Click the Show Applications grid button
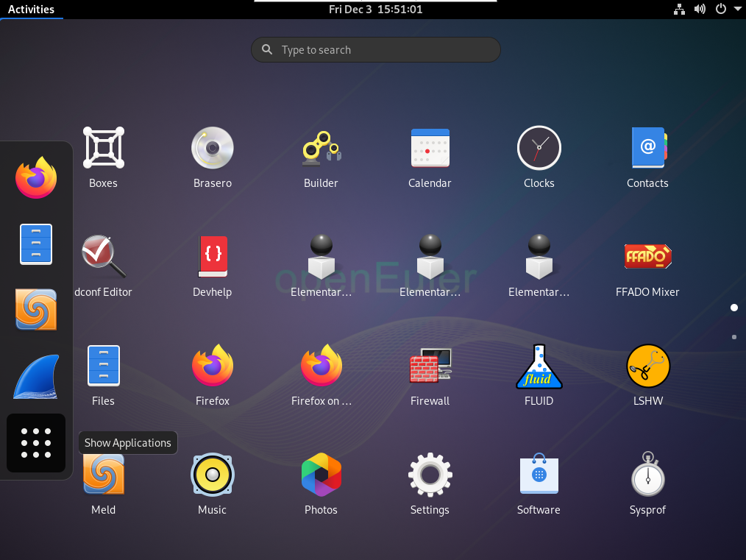The image size is (746, 560). 36,442
